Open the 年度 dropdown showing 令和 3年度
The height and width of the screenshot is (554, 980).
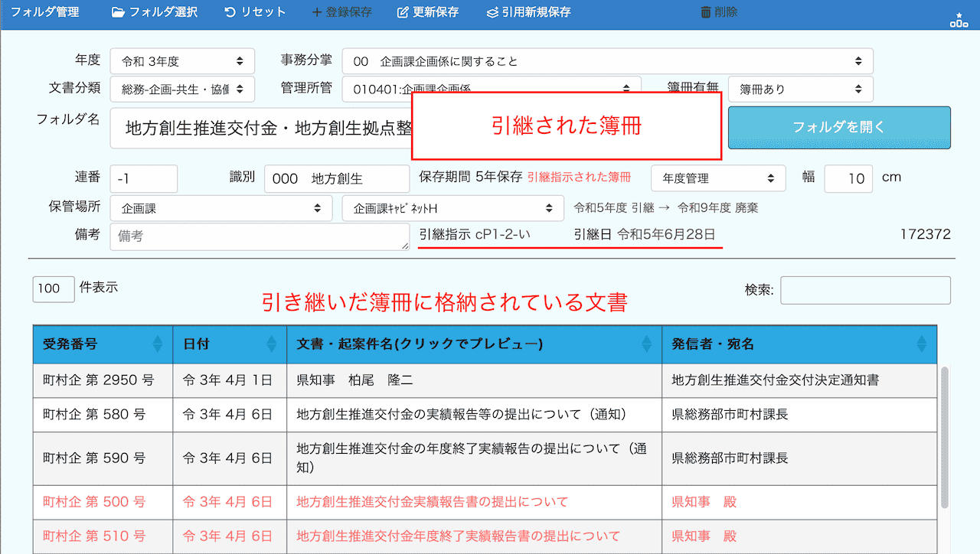click(182, 61)
